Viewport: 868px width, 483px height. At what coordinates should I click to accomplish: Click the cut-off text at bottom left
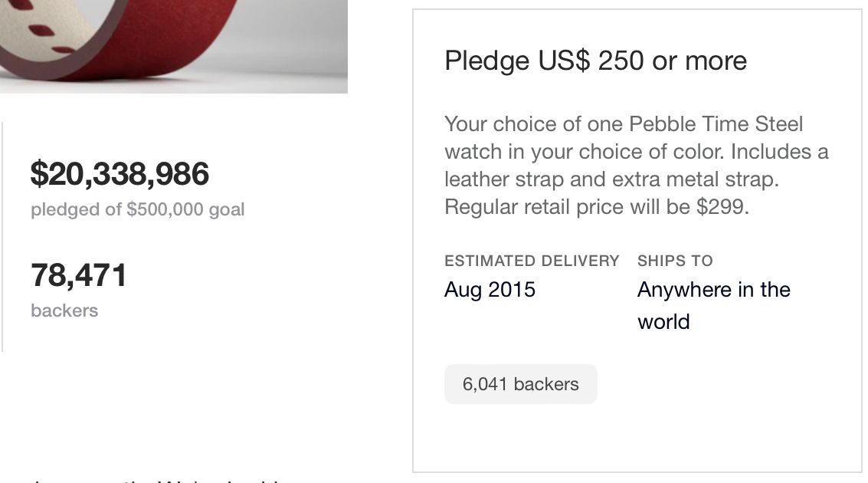pyautogui.click(x=153, y=480)
